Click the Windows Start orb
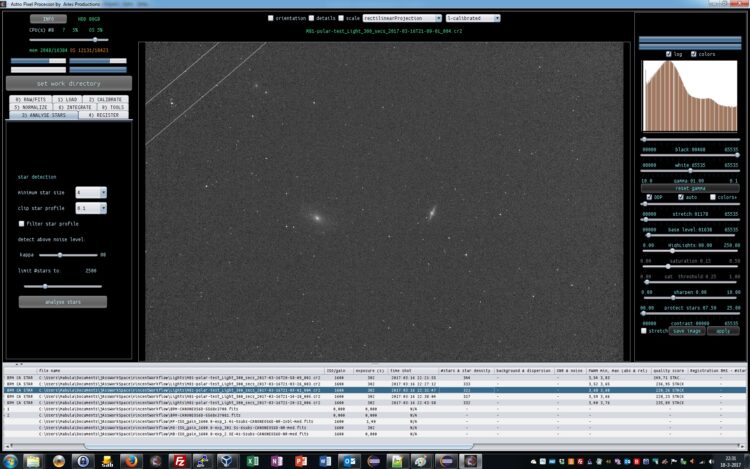Screen dimensions: 750x469 (10, 461)
